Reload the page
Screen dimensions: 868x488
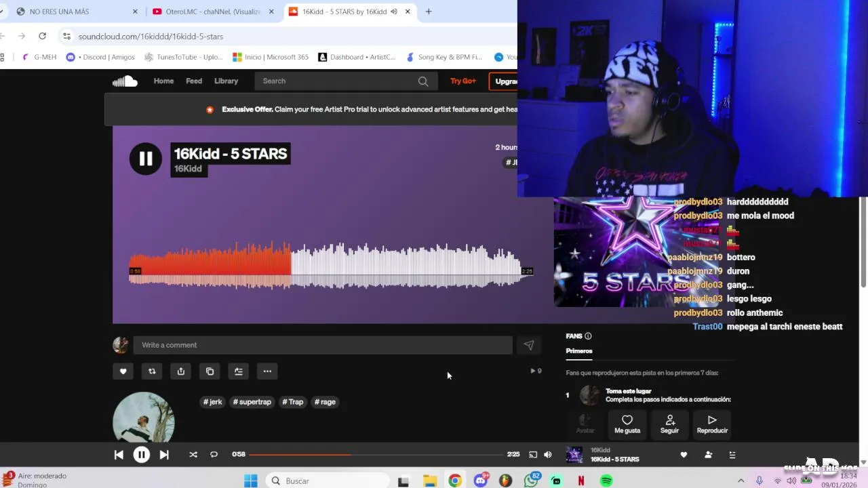[x=42, y=36]
